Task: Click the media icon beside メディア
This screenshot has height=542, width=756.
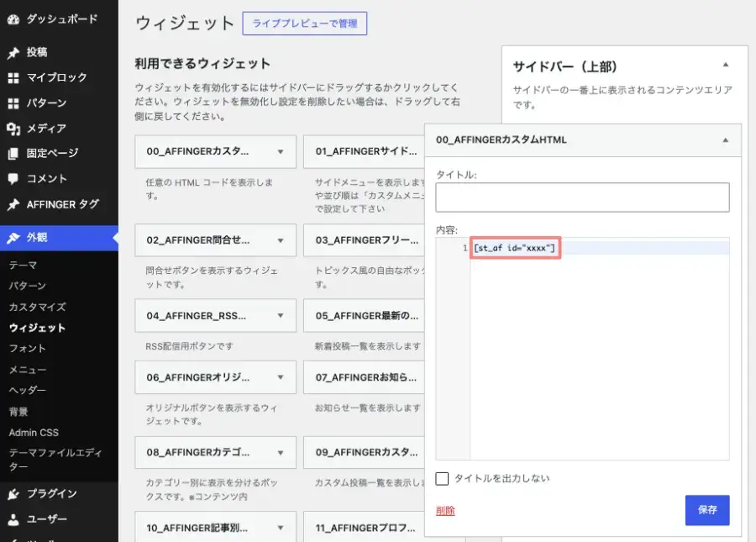Action: (x=13, y=129)
